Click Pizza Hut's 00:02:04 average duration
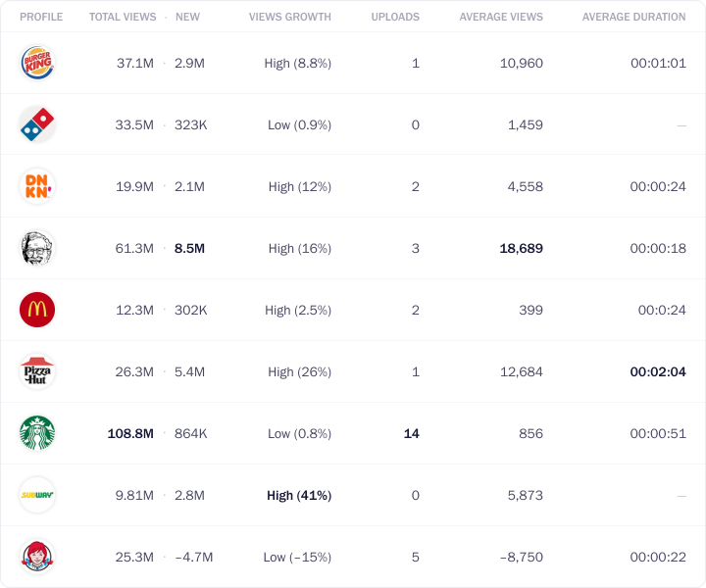Viewport: 706px width, 588px height. [658, 371]
